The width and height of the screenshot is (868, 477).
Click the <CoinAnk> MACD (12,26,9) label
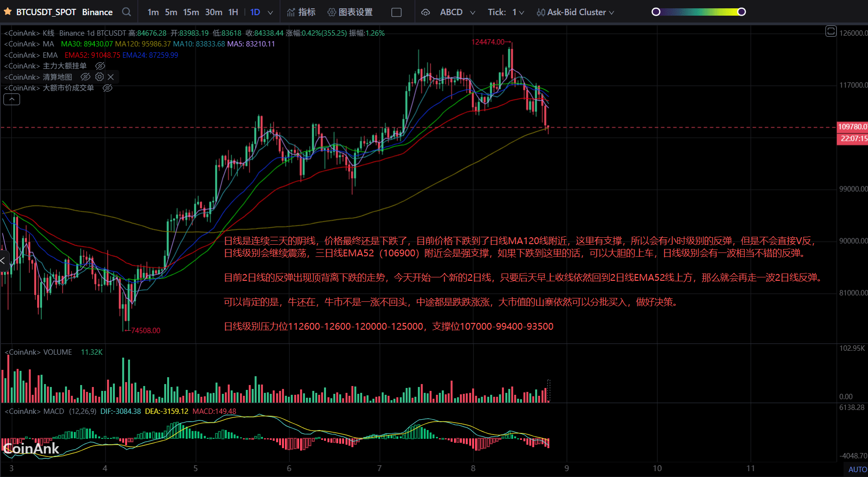(50, 411)
